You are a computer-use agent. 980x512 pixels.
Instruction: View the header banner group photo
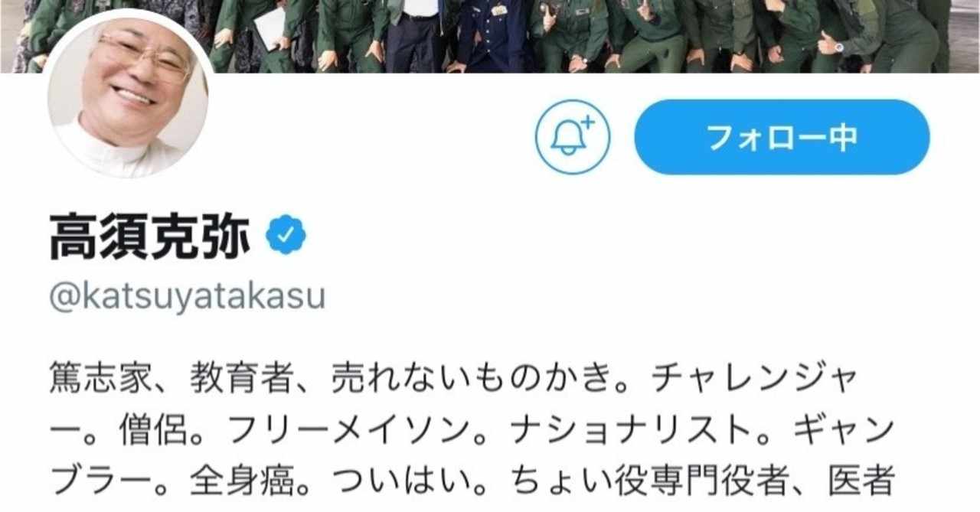490,36
